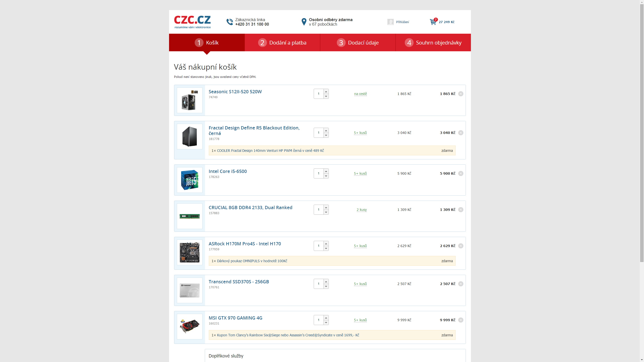644x362 pixels.
Task: Open Kupon Tom Clancy's Rainbow Six gift link
Action: 288,335
